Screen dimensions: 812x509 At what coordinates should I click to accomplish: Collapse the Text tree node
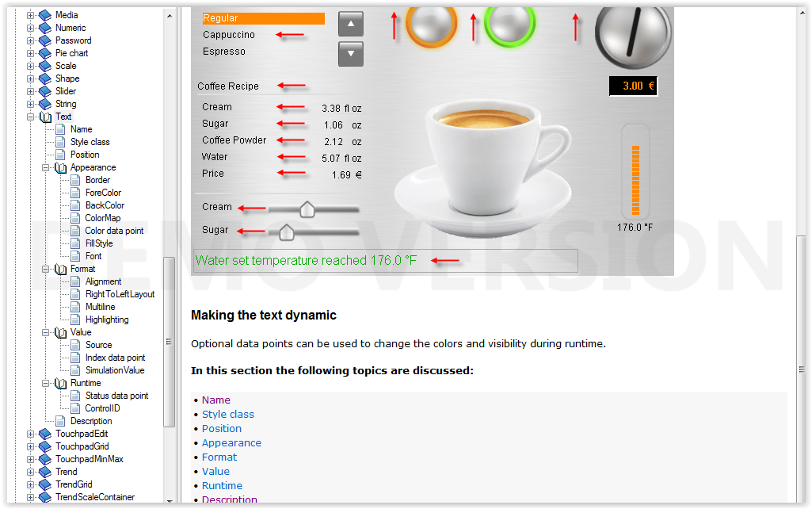pos(31,117)
